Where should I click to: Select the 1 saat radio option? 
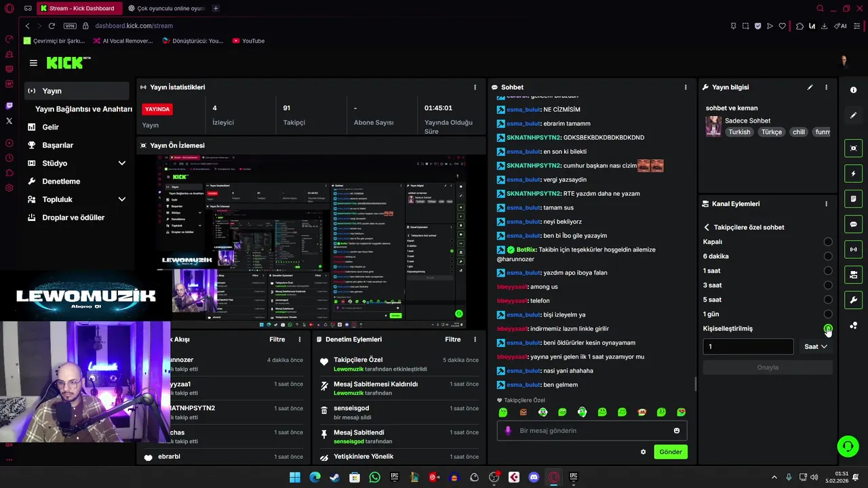828,271
